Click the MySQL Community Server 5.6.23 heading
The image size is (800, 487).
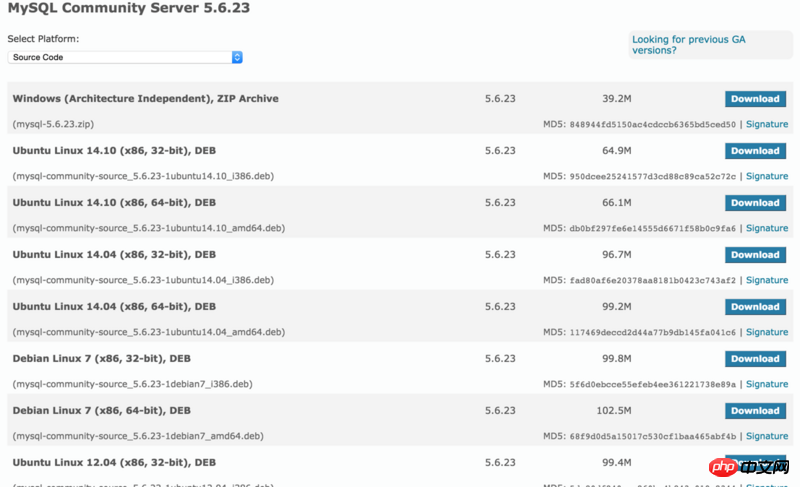tap(129, 8)
